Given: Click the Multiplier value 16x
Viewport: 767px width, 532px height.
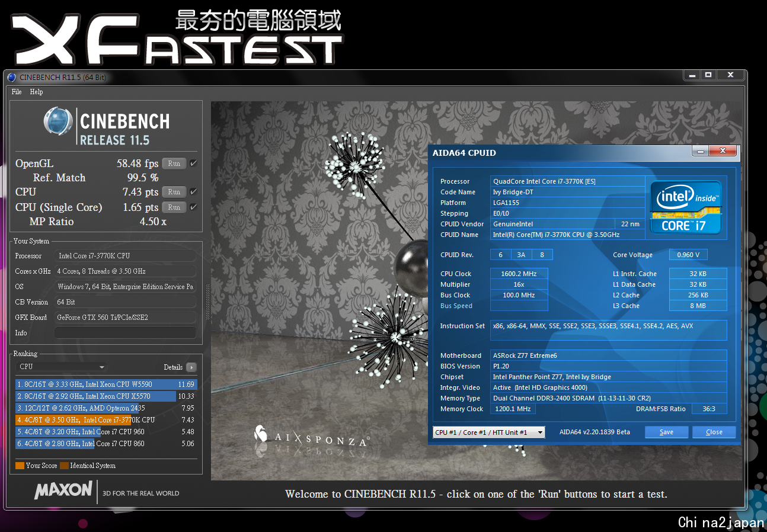Looking at the screenshot, I should [519, 284].
